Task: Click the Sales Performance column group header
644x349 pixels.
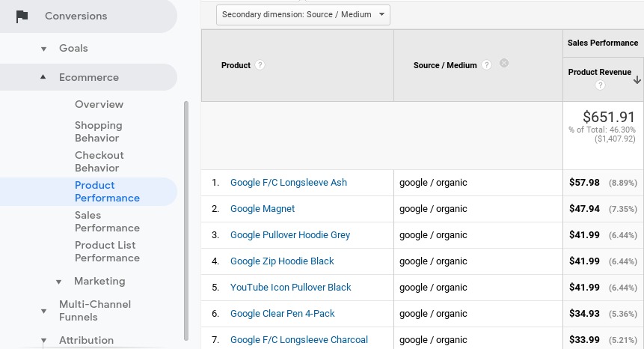Action: click(603, 43)
